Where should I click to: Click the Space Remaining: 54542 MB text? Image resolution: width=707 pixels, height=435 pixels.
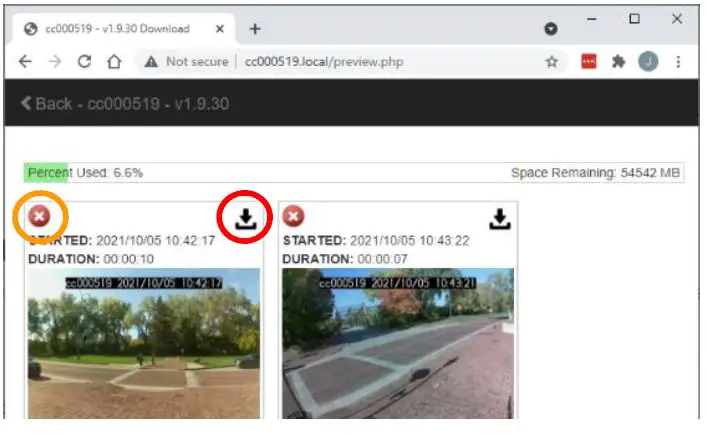pyautogui.click(x=595, y=173)
